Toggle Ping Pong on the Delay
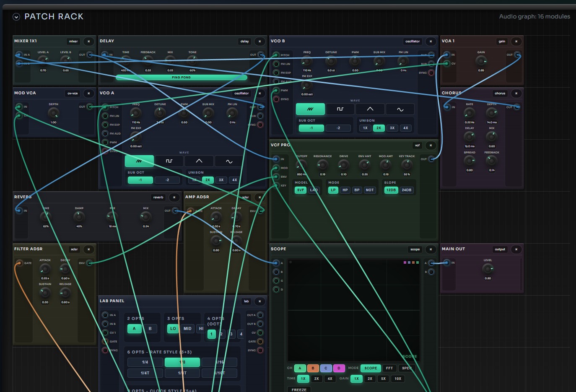The height and width of the screenshot is (392, 576). coord(181,77)
